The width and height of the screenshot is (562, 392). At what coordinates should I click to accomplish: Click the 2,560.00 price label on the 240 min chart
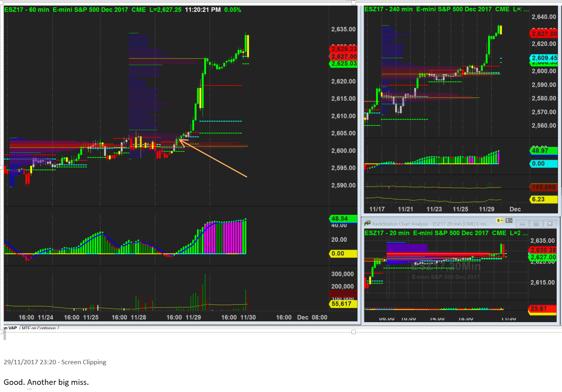(x=544, y=125)
